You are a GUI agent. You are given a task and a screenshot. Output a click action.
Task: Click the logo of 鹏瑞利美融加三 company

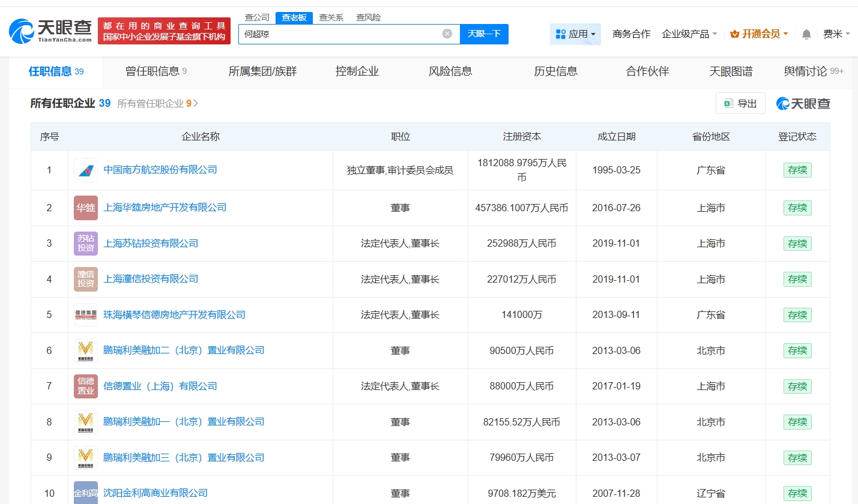pos(86,457)
